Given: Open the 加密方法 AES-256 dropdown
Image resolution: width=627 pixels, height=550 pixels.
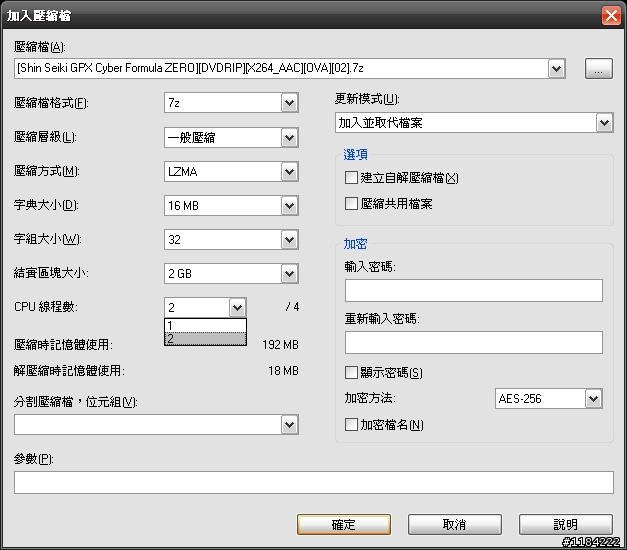Looking at the screenshot, I should coord(594,399).
